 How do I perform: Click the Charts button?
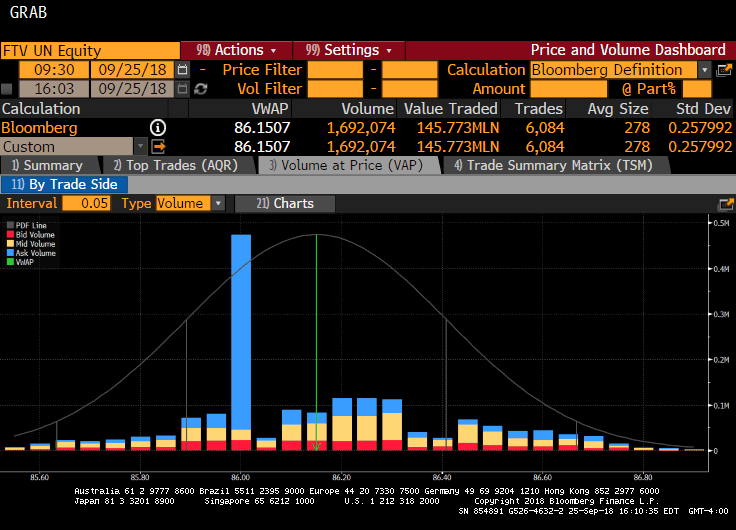(x=284, y=203)
